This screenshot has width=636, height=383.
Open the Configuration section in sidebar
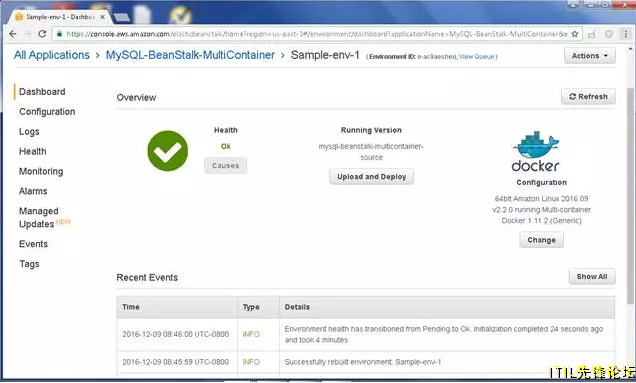47,112
